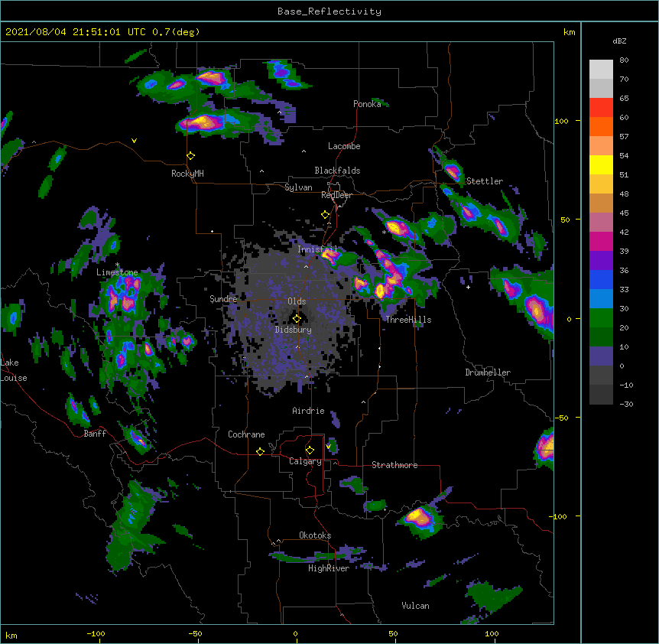659x644 pixels.
Task: Click the 50 tick on the bottom km axis
Action: pos(393,633)
